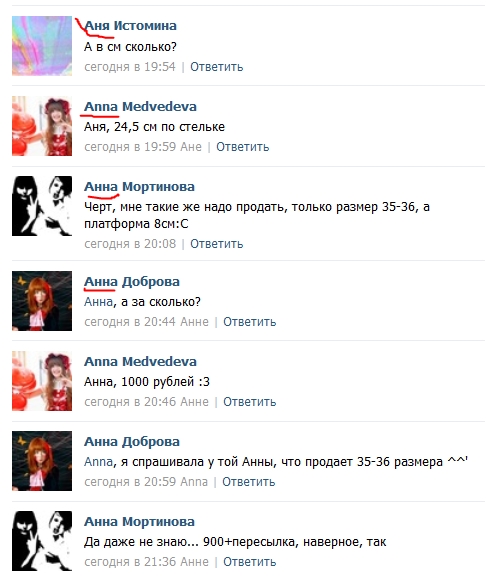Reply to the 19:54 comment with Ответить
502x588 pixels.
(x=217, y=67)
